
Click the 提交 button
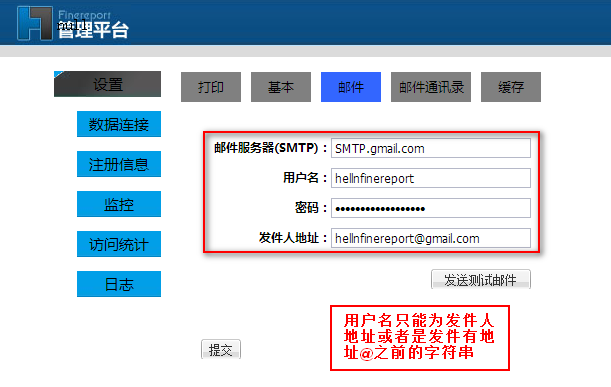(x=221, y=350)
